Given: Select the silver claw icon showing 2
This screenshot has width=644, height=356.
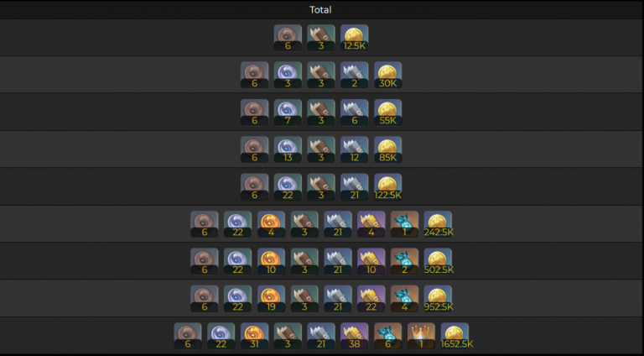Looking at the screenshot, I should tap(354, 76).
